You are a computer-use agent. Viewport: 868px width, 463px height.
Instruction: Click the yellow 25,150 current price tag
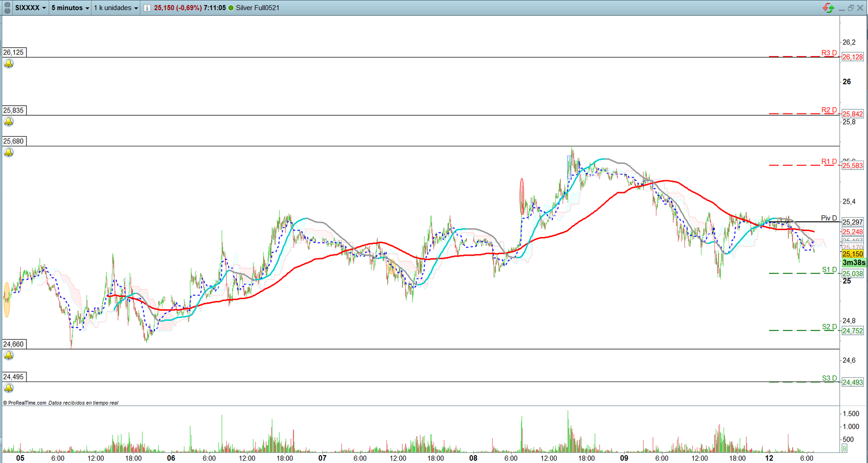pyautogui.click(x=852, y=254)
